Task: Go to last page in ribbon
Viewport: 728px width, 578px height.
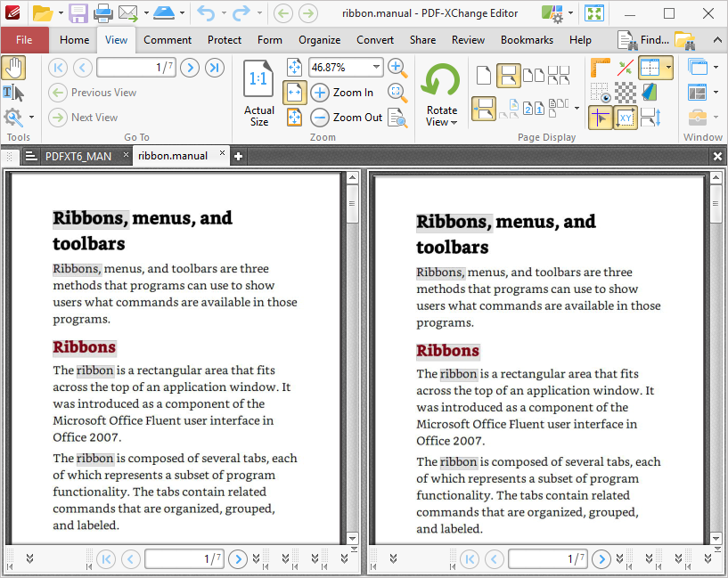Action: tap(215, 68)
